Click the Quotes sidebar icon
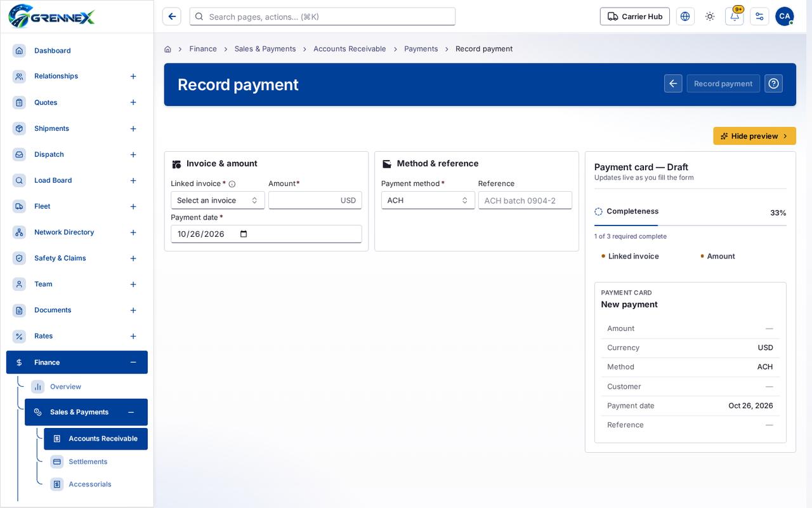This screenshot has width=812, height=508. [x=19, y=102]
